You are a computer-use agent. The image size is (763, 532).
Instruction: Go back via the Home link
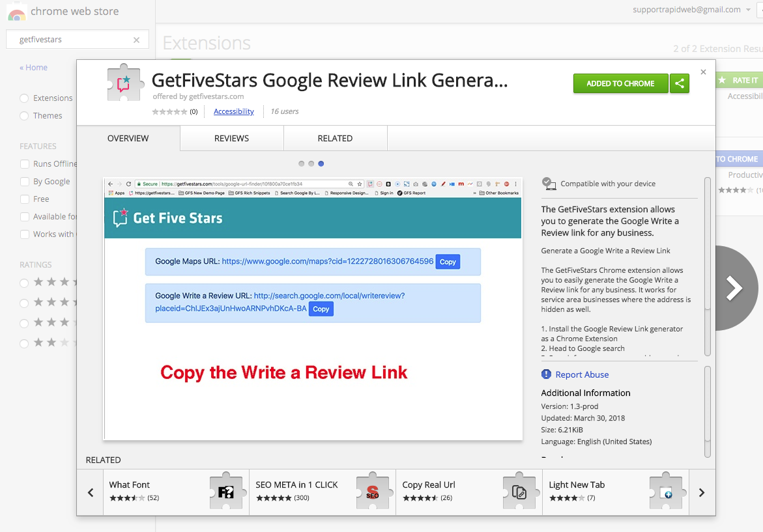click(34, 68)
